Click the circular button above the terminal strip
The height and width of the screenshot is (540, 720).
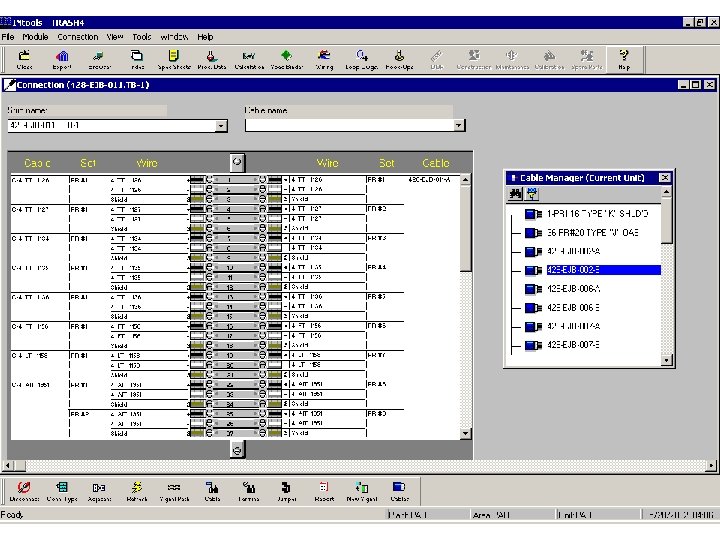[237, 162]
